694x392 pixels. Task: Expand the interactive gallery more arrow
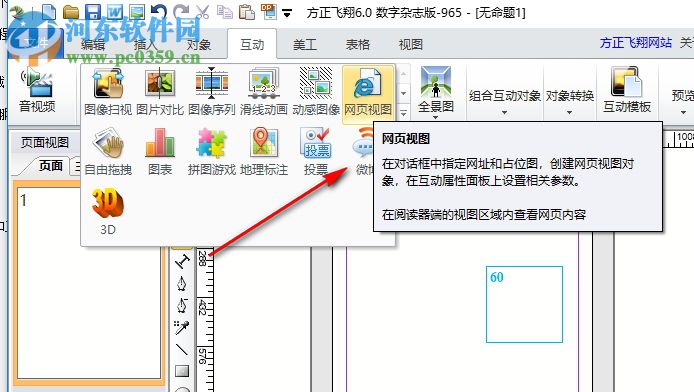point(403,113)
